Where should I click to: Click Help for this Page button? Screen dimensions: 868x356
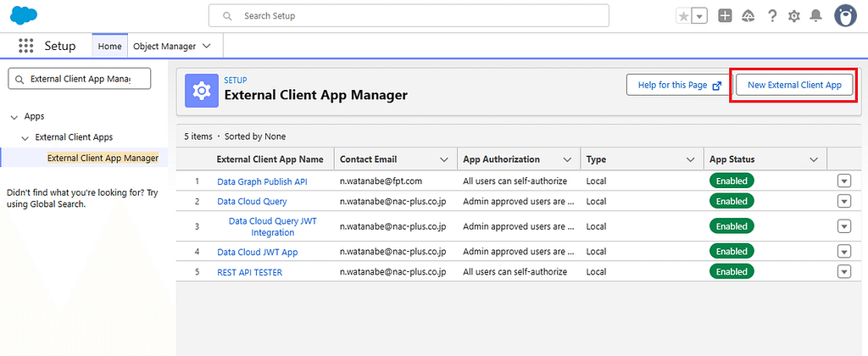pyautogui.click(x=679, y=86)
